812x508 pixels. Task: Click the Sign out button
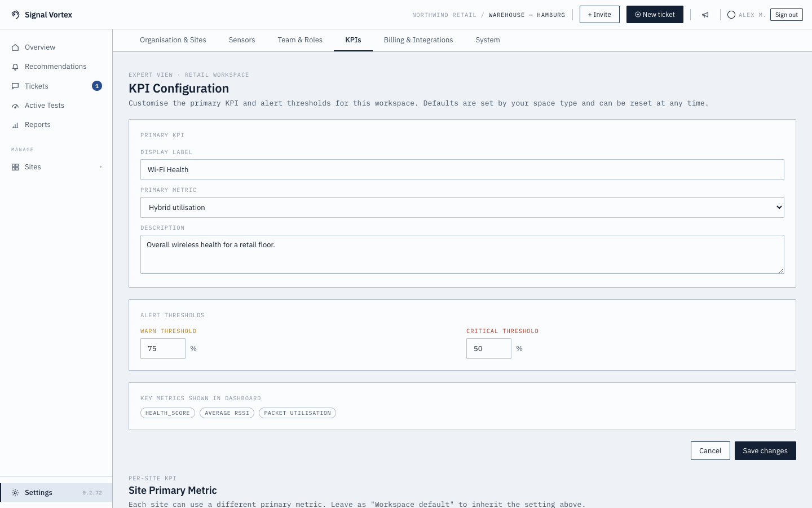coord(787,15)
